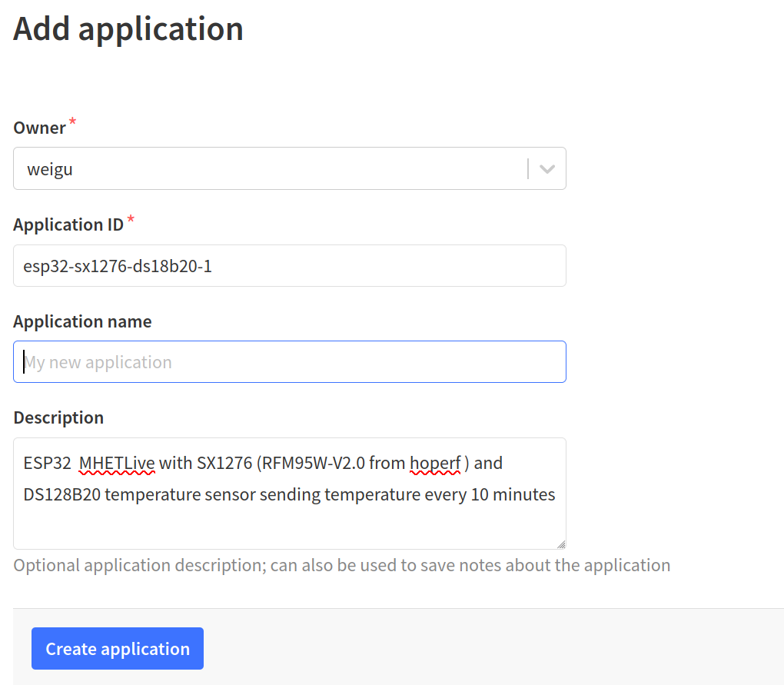Click the Owner dropdown chevron arrow
The height and width of the screenshot is (685, 784).
click(547, 169)
